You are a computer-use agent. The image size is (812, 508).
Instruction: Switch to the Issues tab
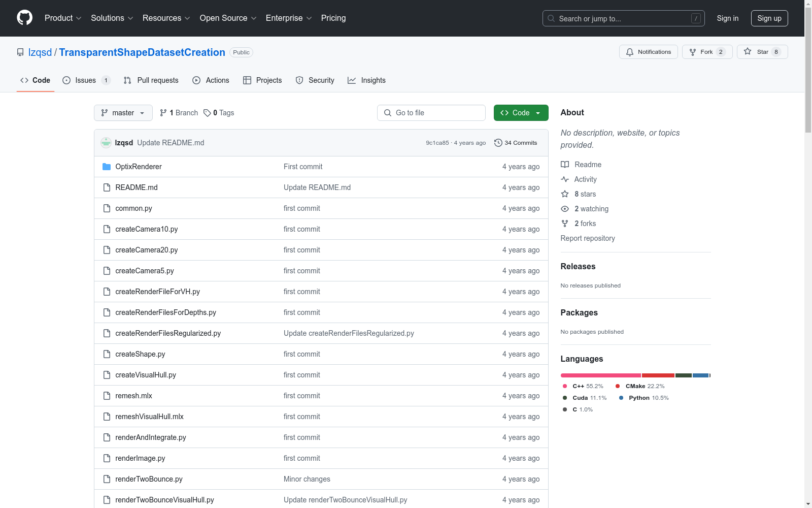[86, 80]
